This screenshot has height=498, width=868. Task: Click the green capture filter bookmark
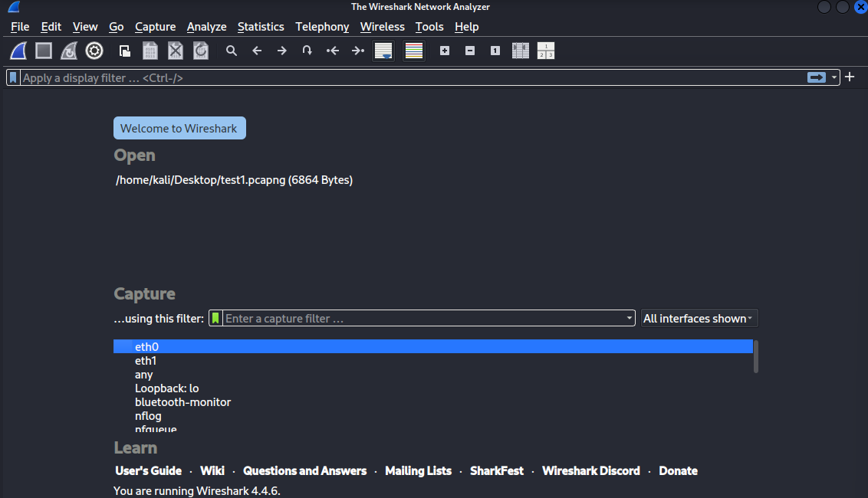coord(216,318)
